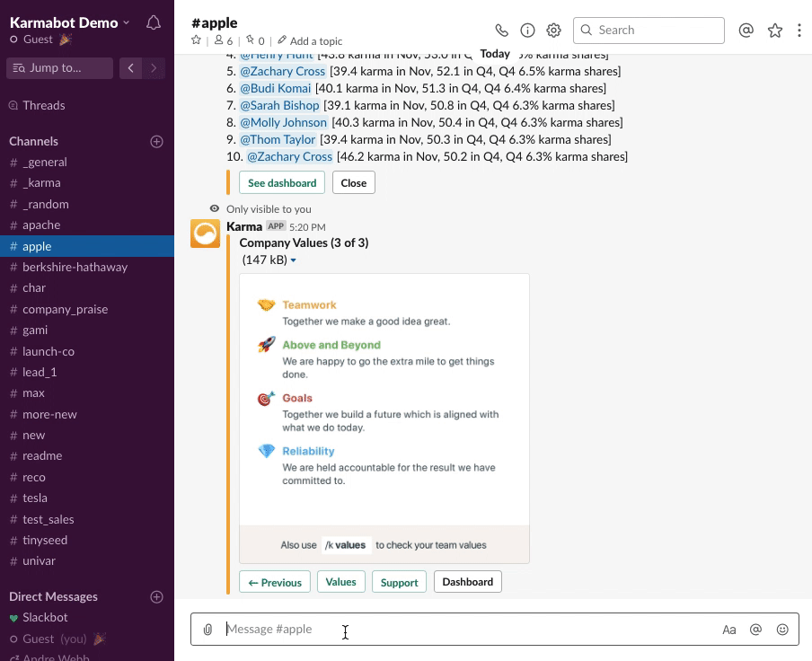812x661 pixels.
Task: Open mentions and reactions in header
Action: [x=746, y=30]
